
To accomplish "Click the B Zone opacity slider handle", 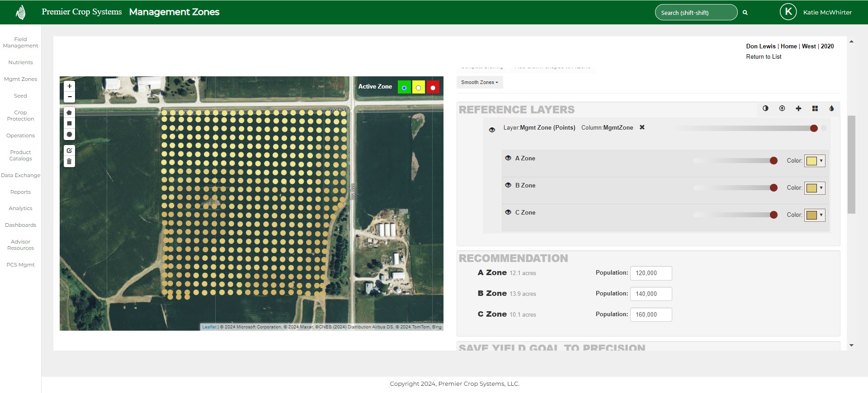I will [x=774, y=188].
